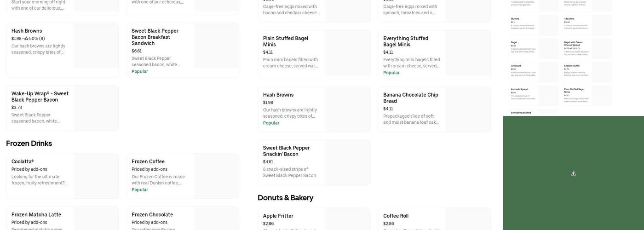Click the Banana Chocolate Chip Bread image placeholder
644x230 pixels.
click(x=468, y=109)
